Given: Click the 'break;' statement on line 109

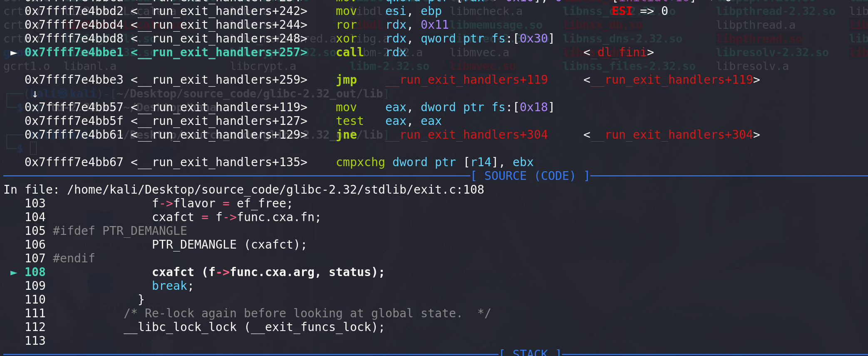Looking at the screenshot, I should click(173, 286).
